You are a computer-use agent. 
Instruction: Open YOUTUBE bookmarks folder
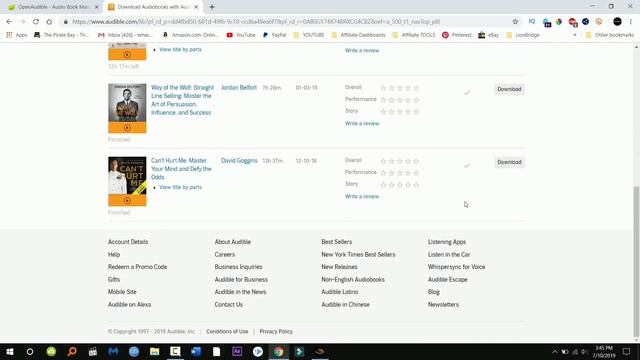(309, 35)
